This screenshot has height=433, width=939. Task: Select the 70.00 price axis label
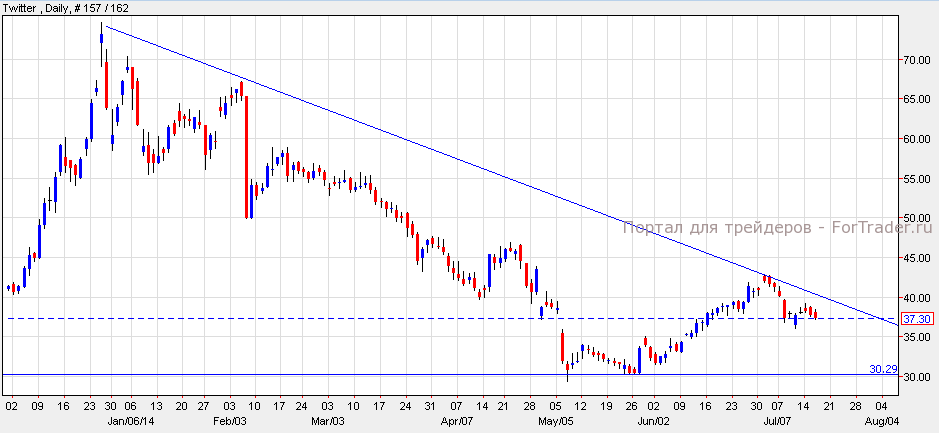tap(919, 60)
